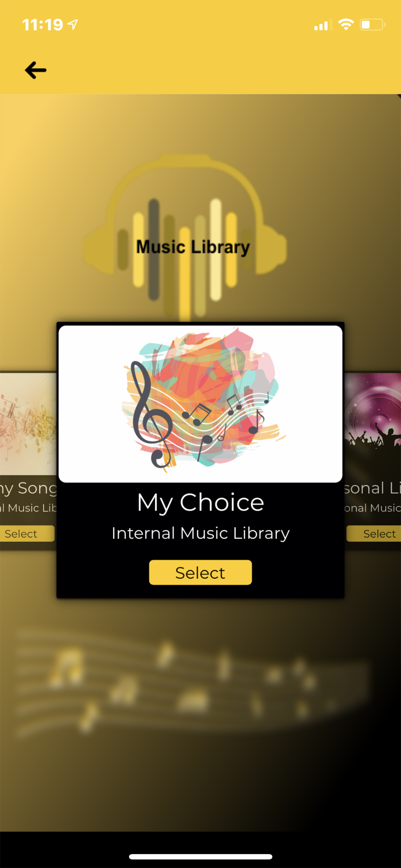Tap the right card's concert crowd image
Viewport: 401px width, 868px height.
point(373,424)
